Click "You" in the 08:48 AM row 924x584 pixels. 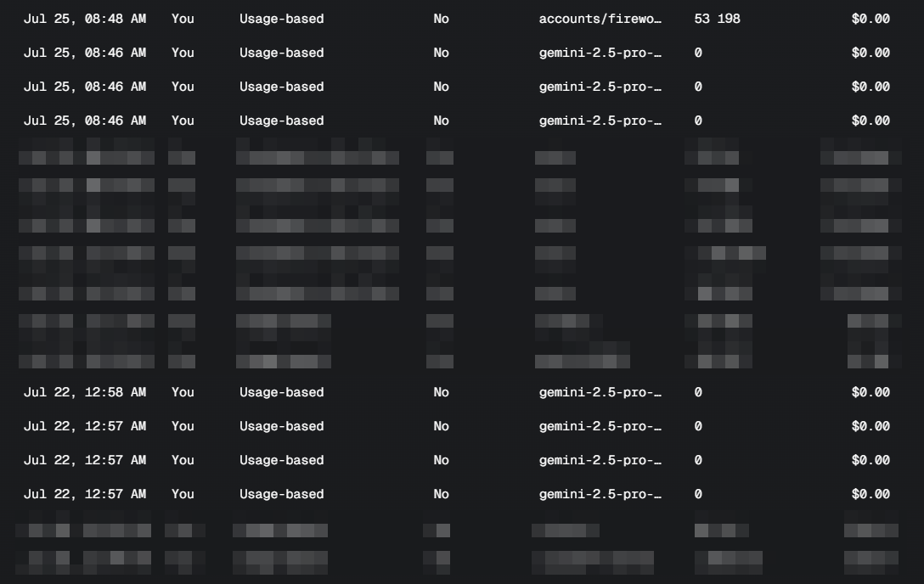[x=183, y=19]
